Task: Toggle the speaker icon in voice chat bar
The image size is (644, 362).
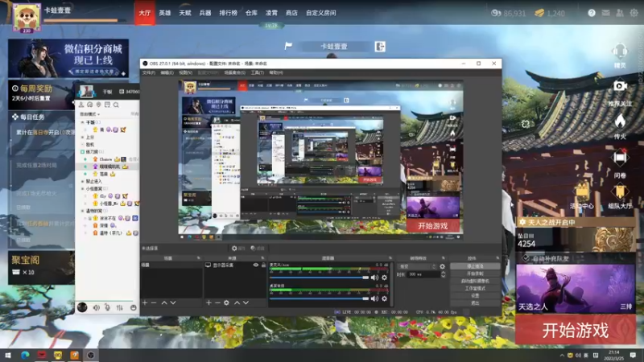Action: coord(96,307)
